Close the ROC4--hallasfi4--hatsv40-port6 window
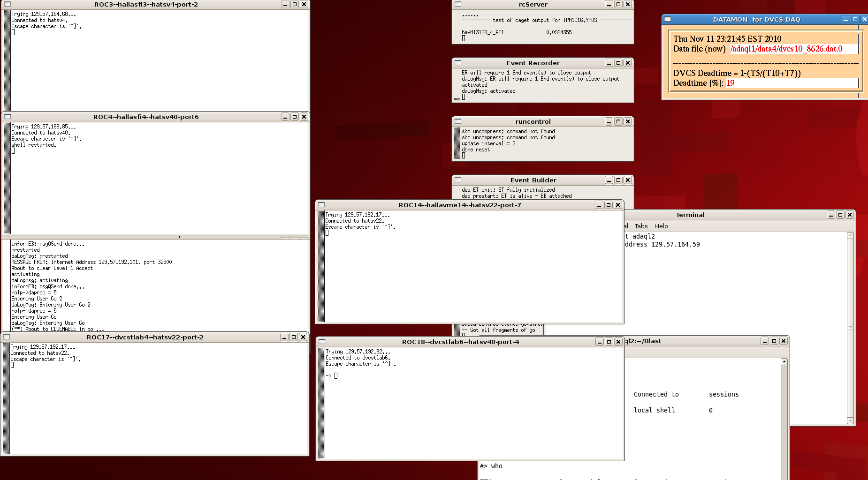Screen dimensions: 868x480 click(304, 117)
